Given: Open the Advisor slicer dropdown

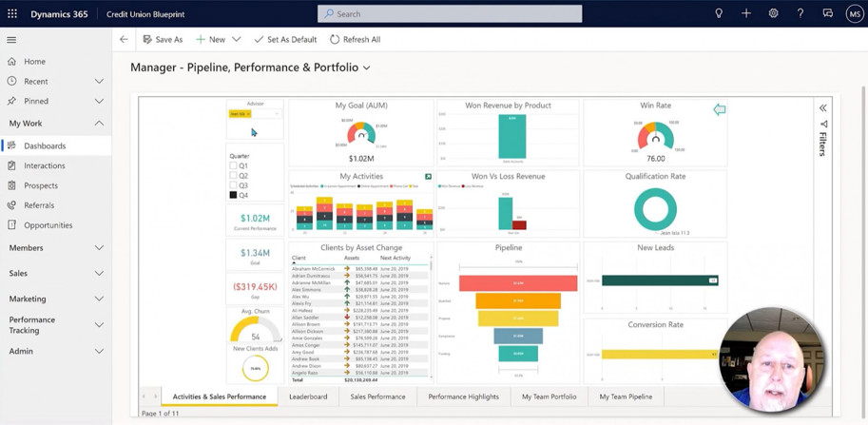Looking at the screenshot, I should coord(278,114).
